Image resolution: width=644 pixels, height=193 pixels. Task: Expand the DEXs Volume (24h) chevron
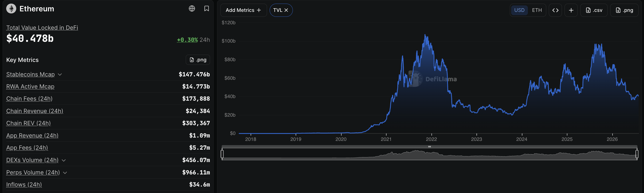click(64, 160)
